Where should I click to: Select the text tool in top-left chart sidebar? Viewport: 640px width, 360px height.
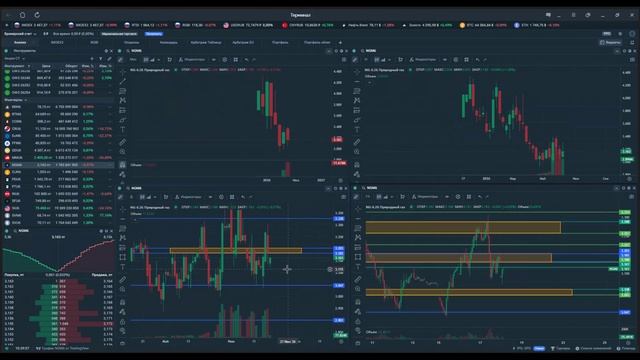point(122,130)
